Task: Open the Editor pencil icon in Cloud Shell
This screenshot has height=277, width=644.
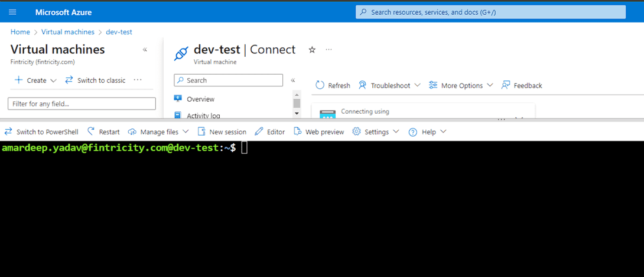Action: [x=259, y=132]
